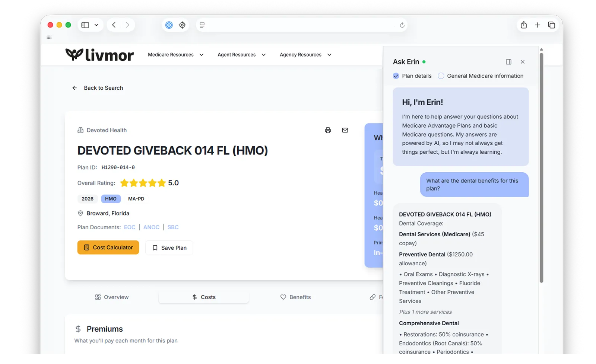Click the HMO plan type badge

pyautogui.click(x=111, y=199)
